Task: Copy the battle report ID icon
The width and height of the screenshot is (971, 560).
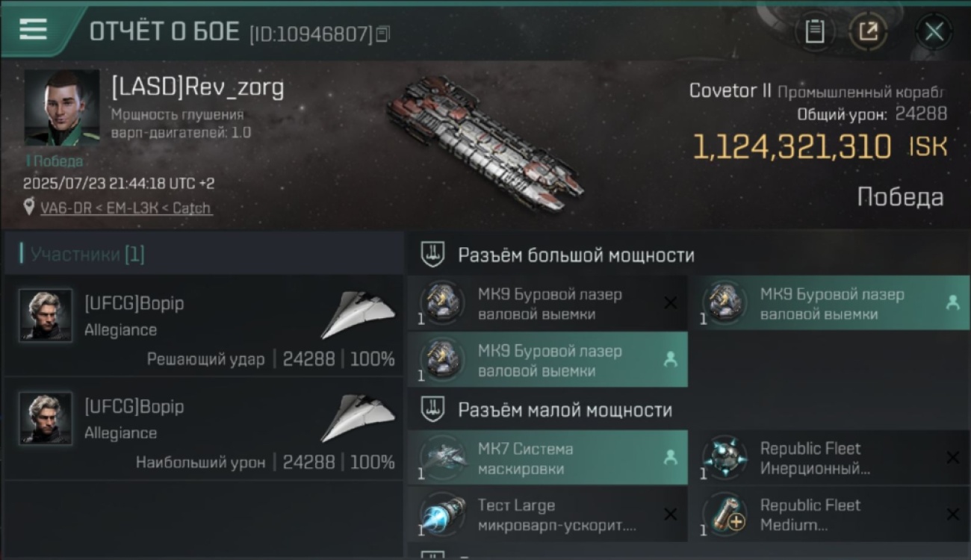Action: coord(383,34)
